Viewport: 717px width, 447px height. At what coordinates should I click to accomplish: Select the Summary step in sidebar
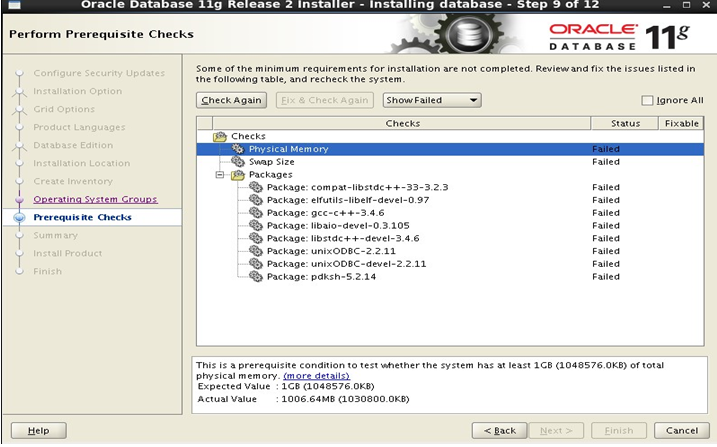[x=55, y=235]
